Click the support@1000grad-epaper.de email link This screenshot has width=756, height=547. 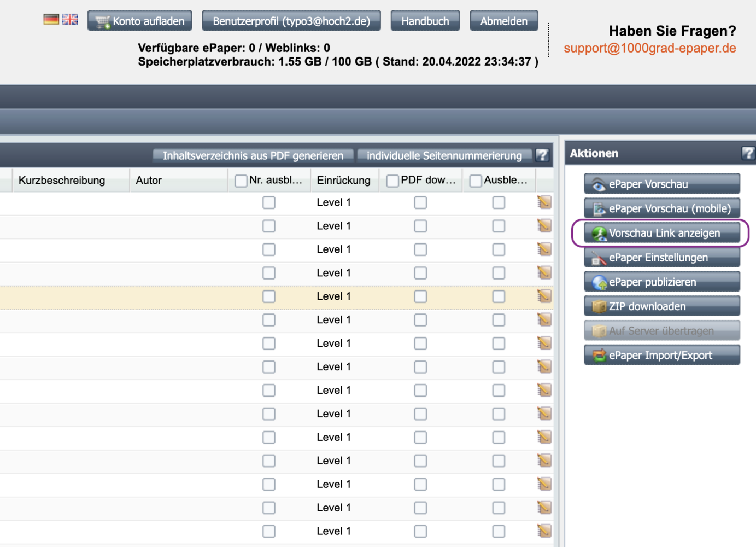pos(649,48)
